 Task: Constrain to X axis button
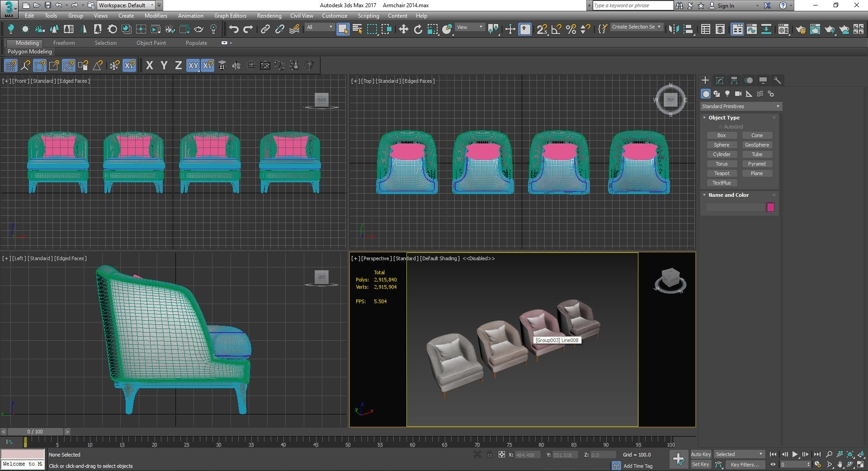pos(150,66)
